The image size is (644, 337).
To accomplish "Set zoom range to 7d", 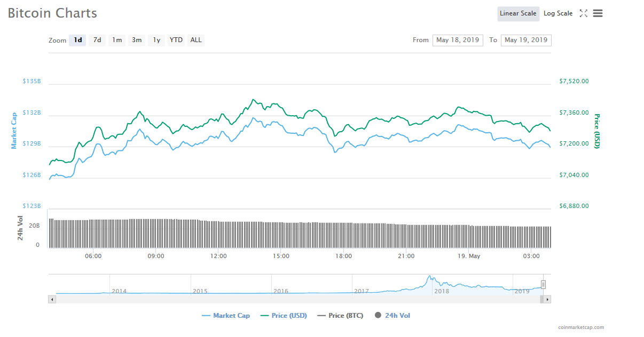I will point(97,40).
